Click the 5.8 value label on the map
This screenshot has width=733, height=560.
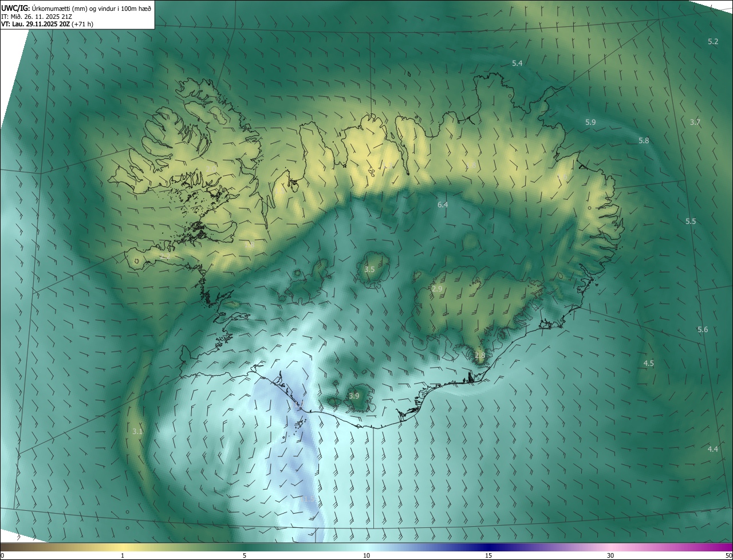pos(644,140)
